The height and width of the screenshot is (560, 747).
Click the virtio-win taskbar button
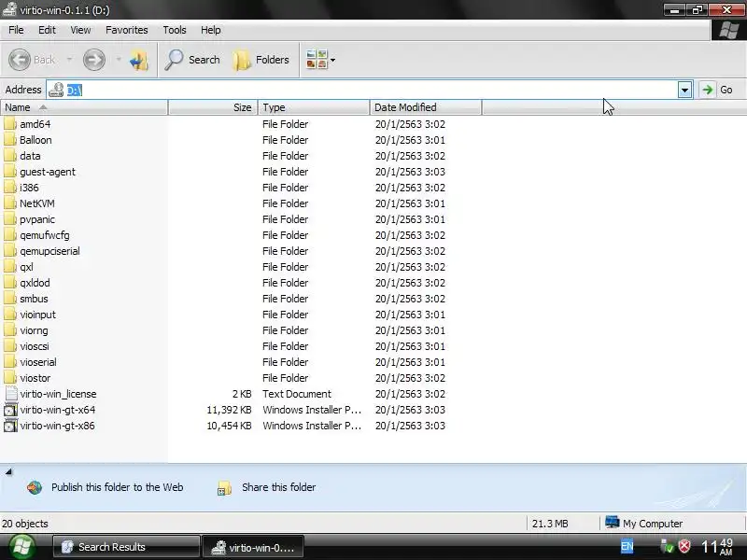[x=252, y=547]
